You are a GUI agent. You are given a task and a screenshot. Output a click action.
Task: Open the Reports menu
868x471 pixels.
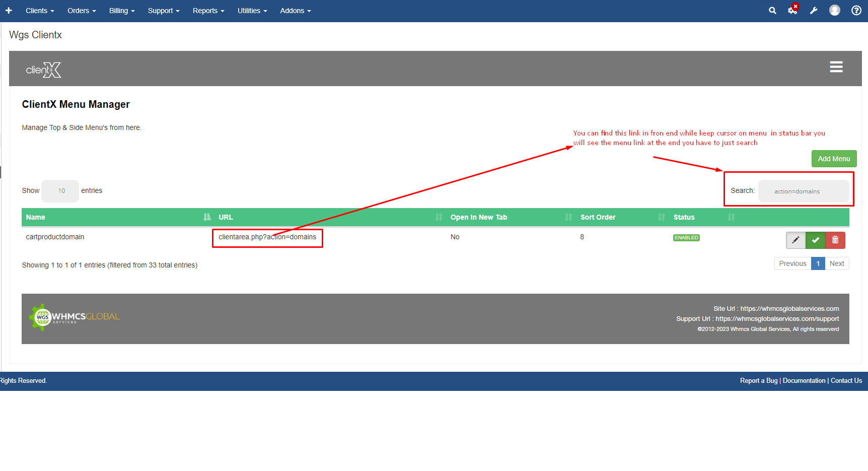tap(208, 11)
